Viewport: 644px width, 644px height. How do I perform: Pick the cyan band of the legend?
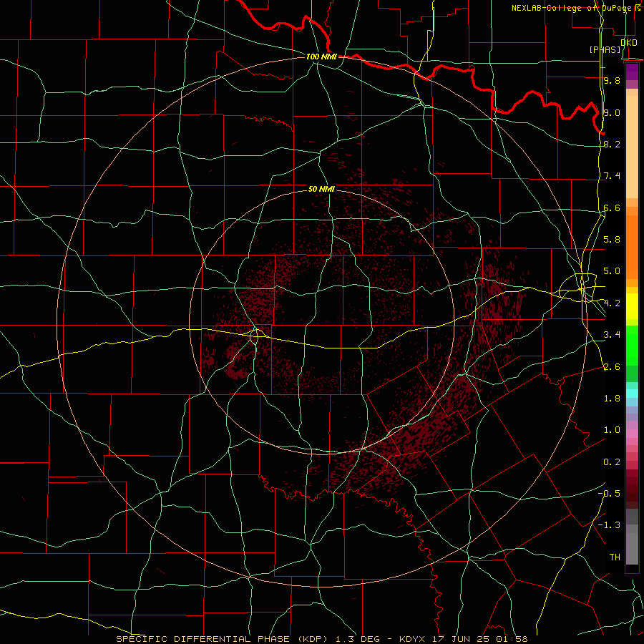[632, 394]
